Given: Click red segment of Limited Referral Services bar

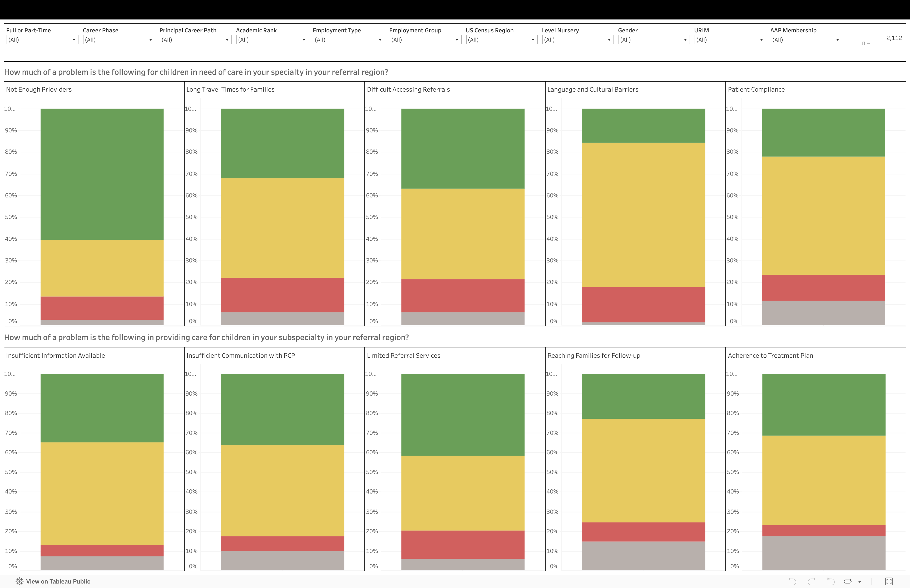Looking at the screenshot, I should [x=462, y=545].
